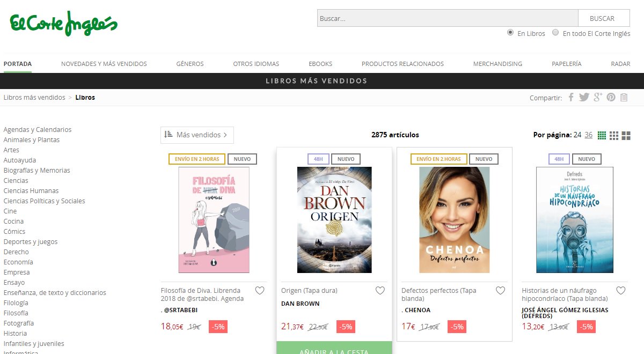The image size is (644, 354).
Task: Switch to small grid view icon
Action: [x=602, y=135]
